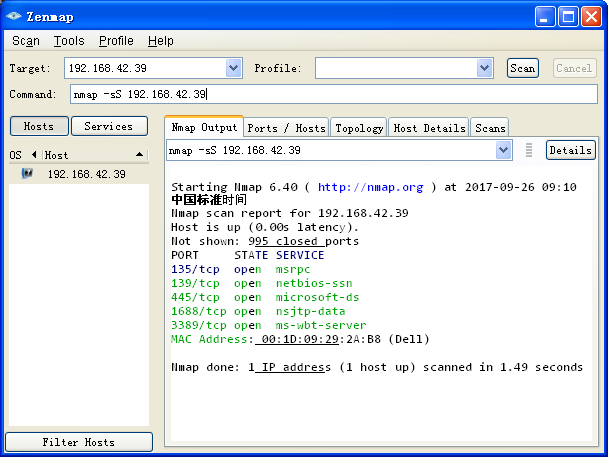The height and width of the screenshot is (457, 608).
Task: Click 'Nmap scan report for 192.168.42.39' line
Action: 290,213
